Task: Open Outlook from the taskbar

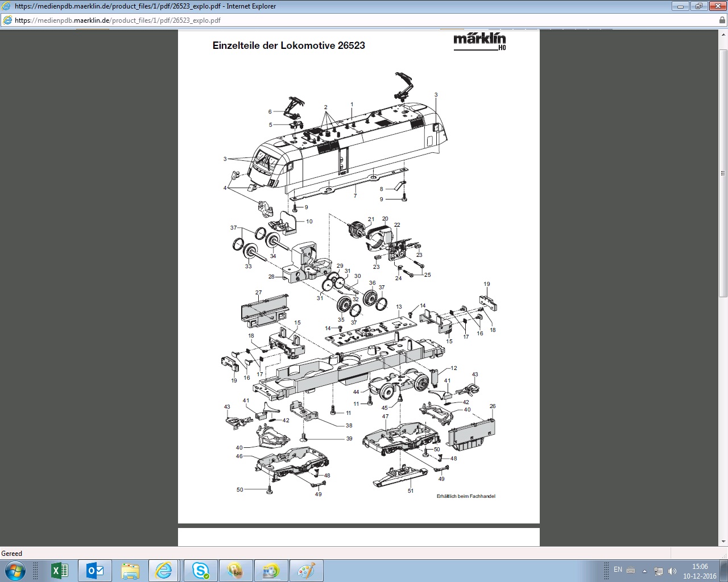Action: [x=94, y=571]
